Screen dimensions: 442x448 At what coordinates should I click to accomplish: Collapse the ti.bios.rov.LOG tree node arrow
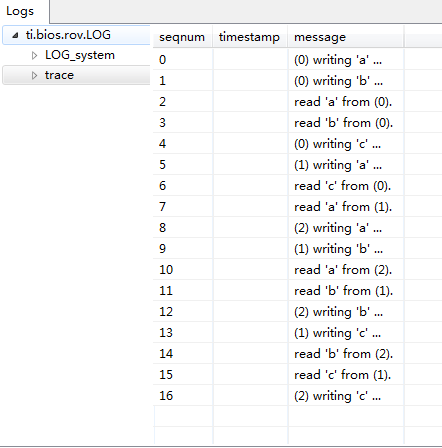point(15,35)
